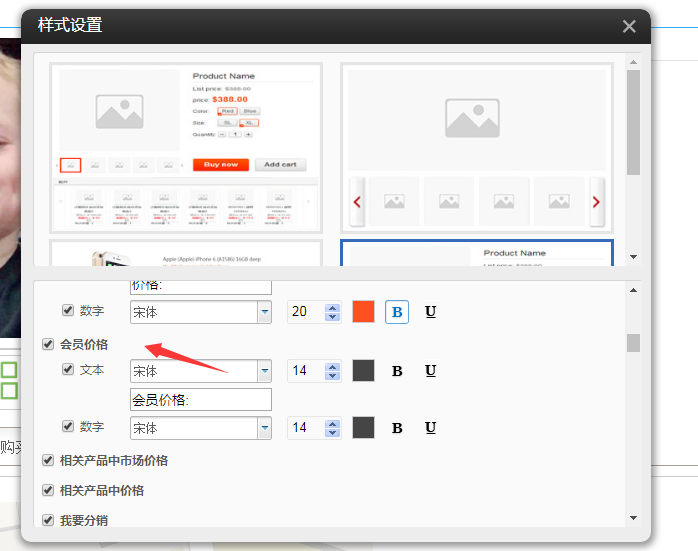This screenshot has width=698, height=551.
Task: Open font dropdown for 会员价格 数字
Action: click(264, 428)
